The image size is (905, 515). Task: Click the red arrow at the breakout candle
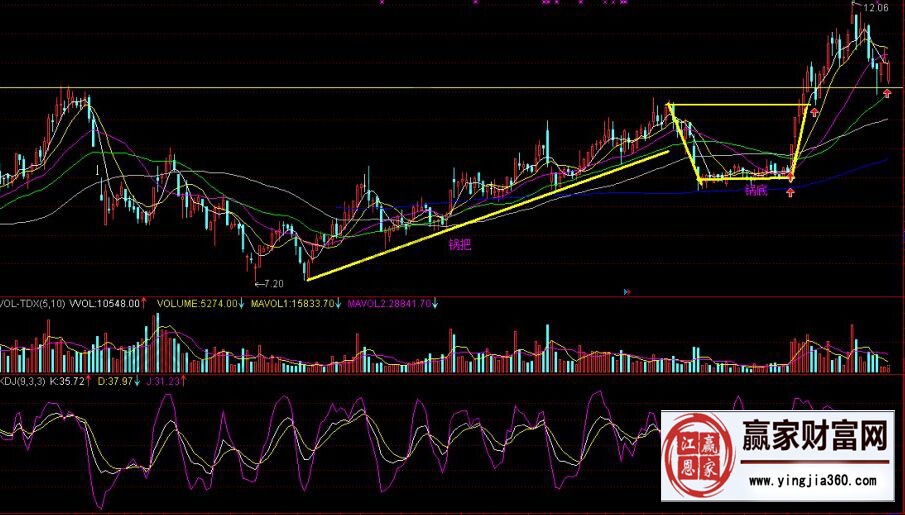pyautogui.click(x=814, y=112)
